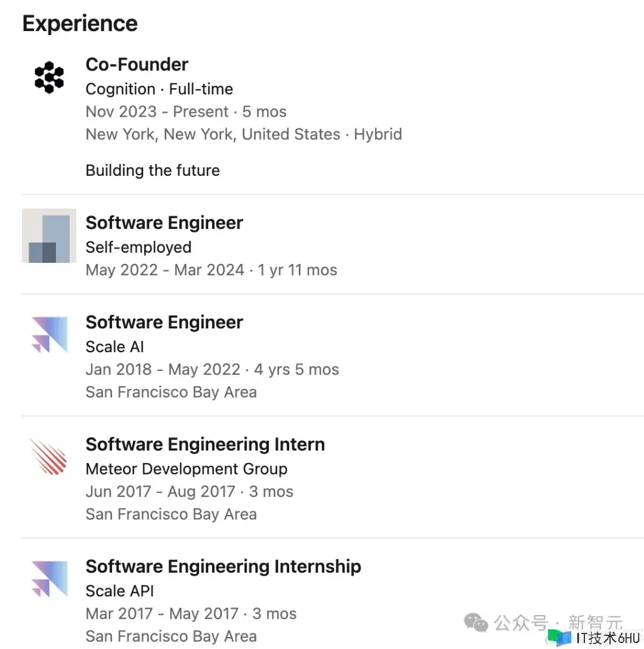Click the Meteor Development Group logo
This screenshot has height=649, width=644.
(49, 457)
